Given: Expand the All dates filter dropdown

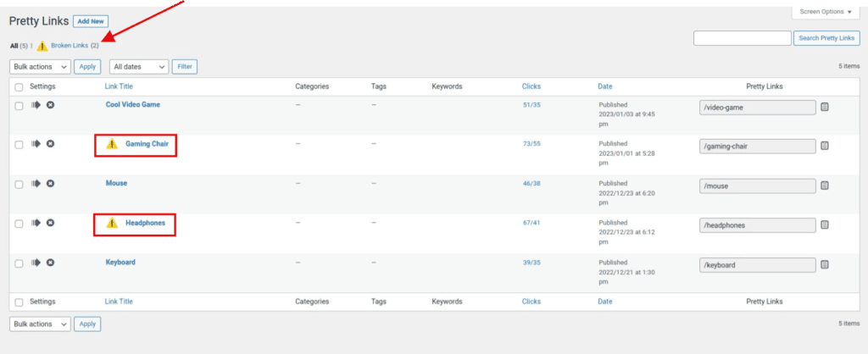Looking at the screenshot, I should pos(138,66).
